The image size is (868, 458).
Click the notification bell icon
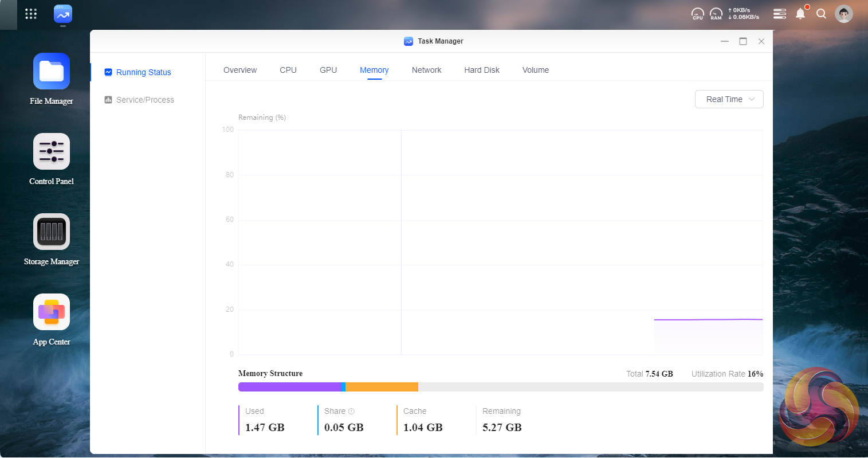[x=800, y=14]
